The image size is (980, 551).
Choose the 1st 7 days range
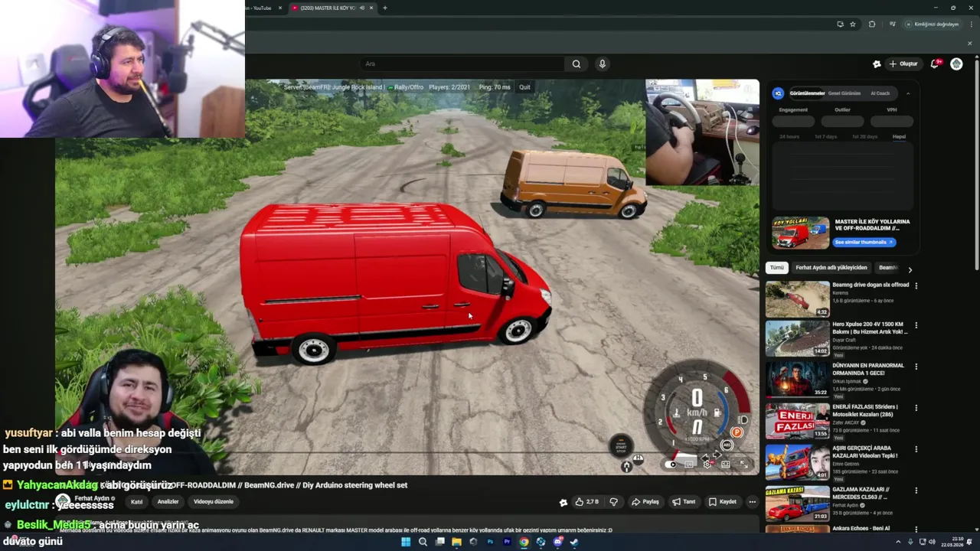(825, 136)
